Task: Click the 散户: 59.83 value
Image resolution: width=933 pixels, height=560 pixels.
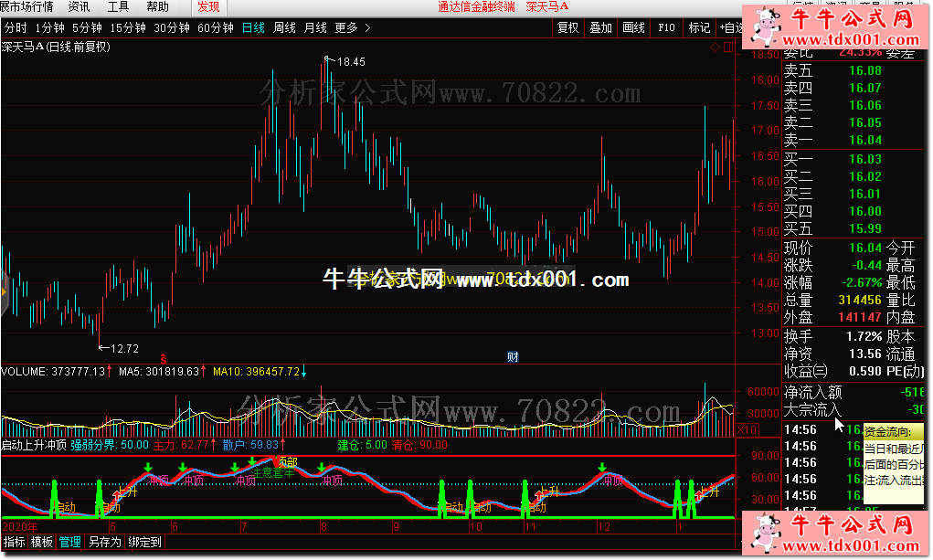Action: [x=250, y=445]
